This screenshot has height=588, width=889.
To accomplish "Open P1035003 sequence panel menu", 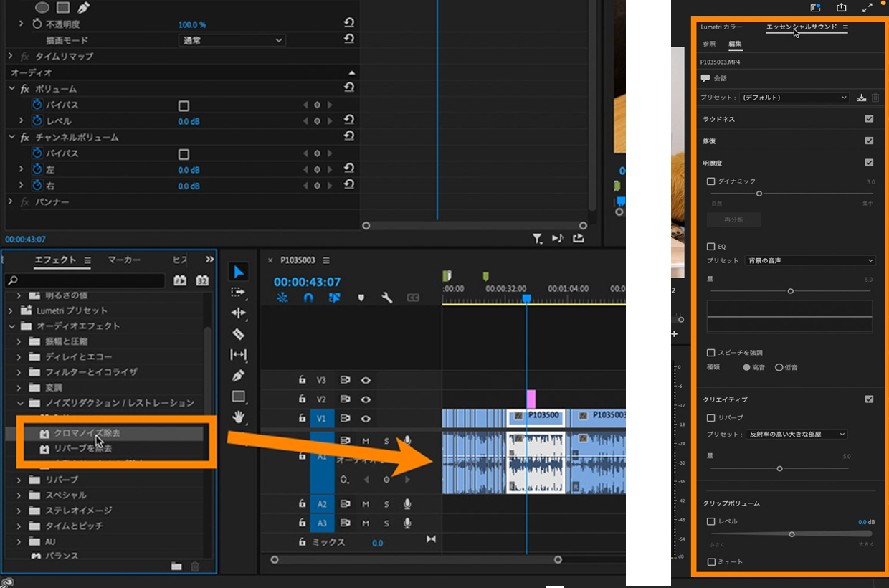I will click(x=326, y=260).
